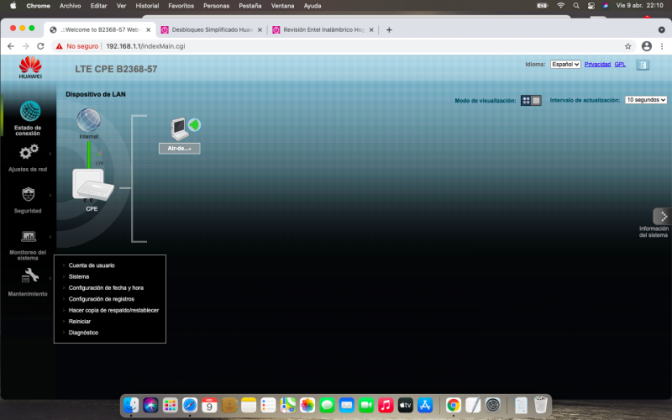Switch to list visualization mode
The image size is (672, 420).
[x=536, y=100]
